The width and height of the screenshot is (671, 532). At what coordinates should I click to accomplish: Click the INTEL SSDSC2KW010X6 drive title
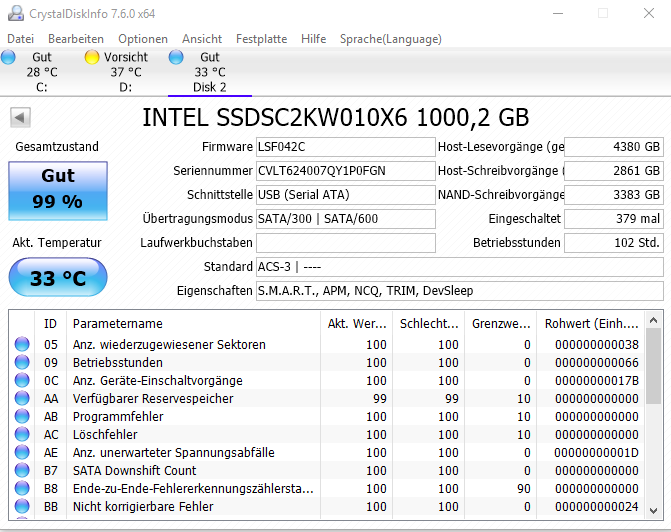[x=336, y=117]
